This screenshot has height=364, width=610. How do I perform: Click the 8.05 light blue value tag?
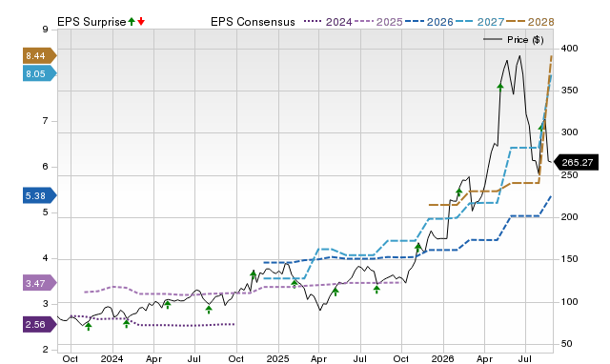tap(39, 74)
